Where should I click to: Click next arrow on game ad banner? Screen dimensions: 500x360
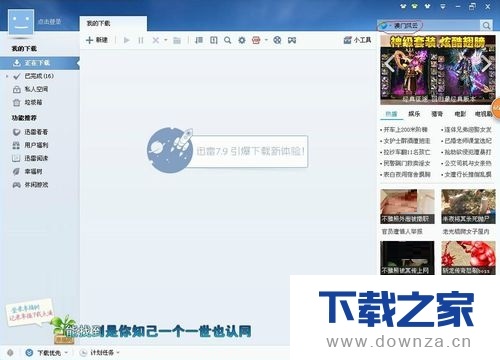click(x=486, y=63)
